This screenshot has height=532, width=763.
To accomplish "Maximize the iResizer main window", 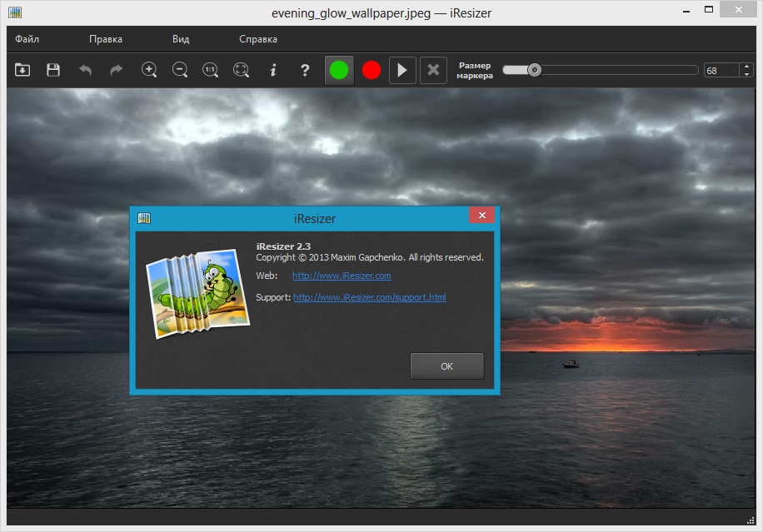I will pyautogui.click(x=709, y=10).
